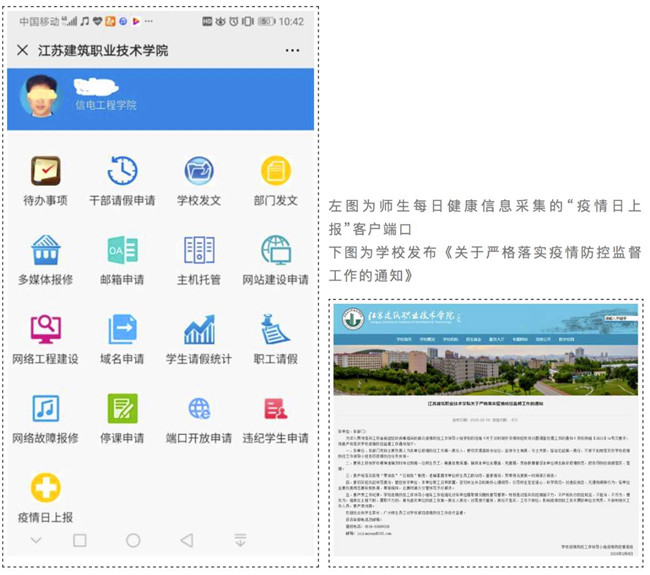Tap the circle home navigation button
Viewport: 650px width, 575px height.
point(133,540)
